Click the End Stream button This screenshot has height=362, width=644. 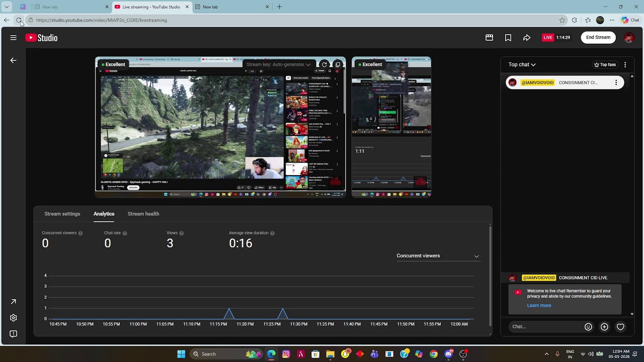598,38
